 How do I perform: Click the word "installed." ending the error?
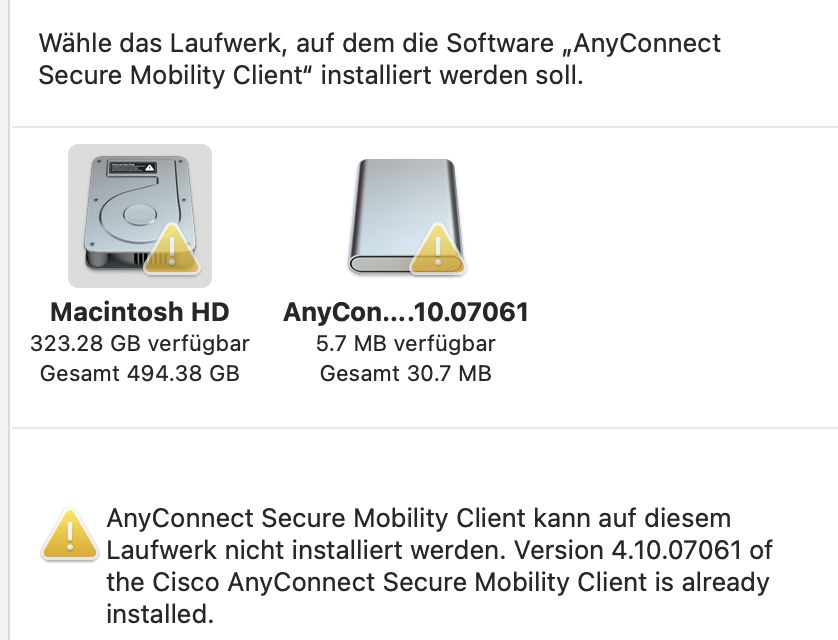coord(160,611)
